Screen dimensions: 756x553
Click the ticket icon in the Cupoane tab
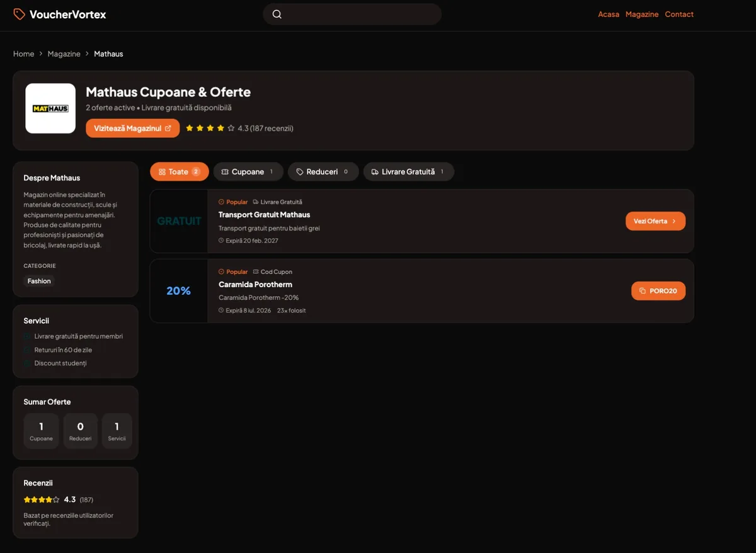225,172
